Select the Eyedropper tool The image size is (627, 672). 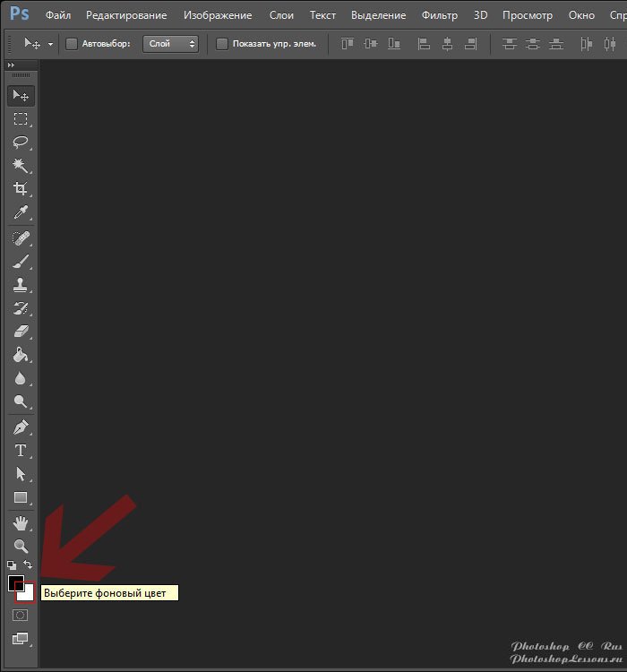point(21,212)
